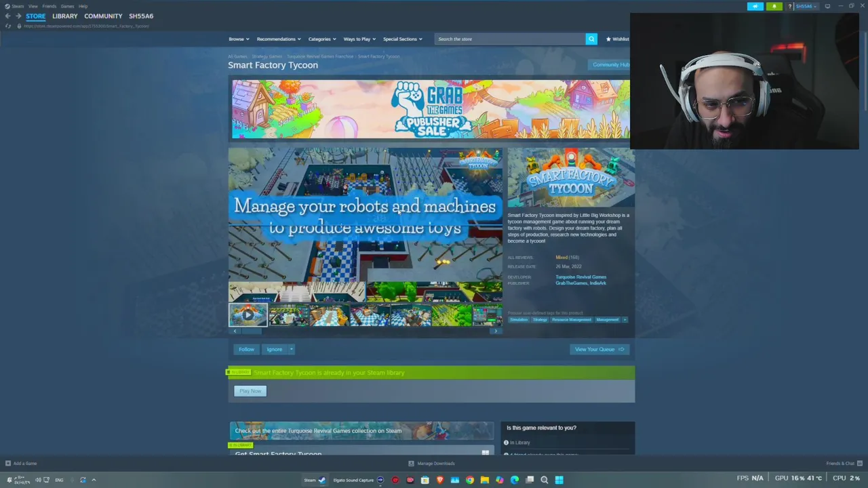868x488 pixels.
Task: Open Turquoise Revival Games collection banner
Action: (361, 430)
